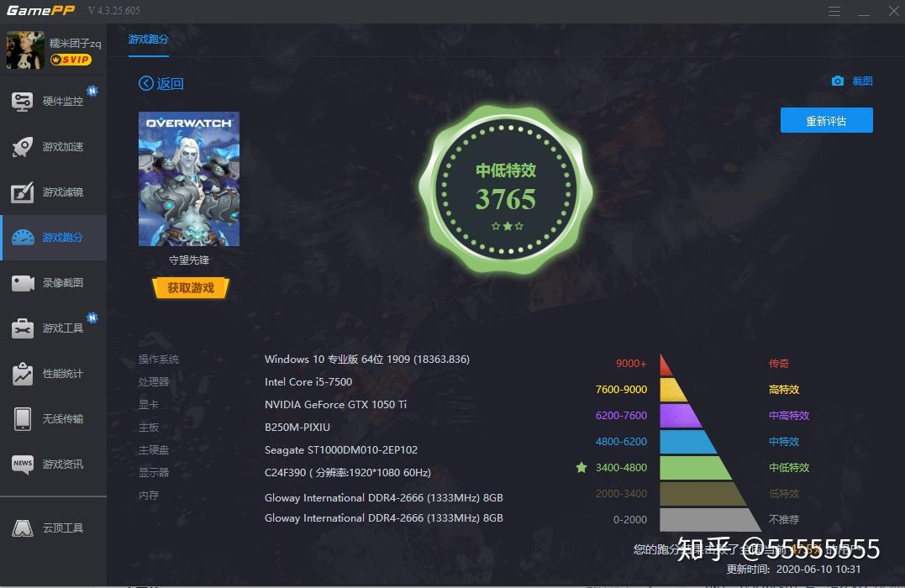Click the user avatar picture
The image size is (905, 588).
(x=25, y=50)
